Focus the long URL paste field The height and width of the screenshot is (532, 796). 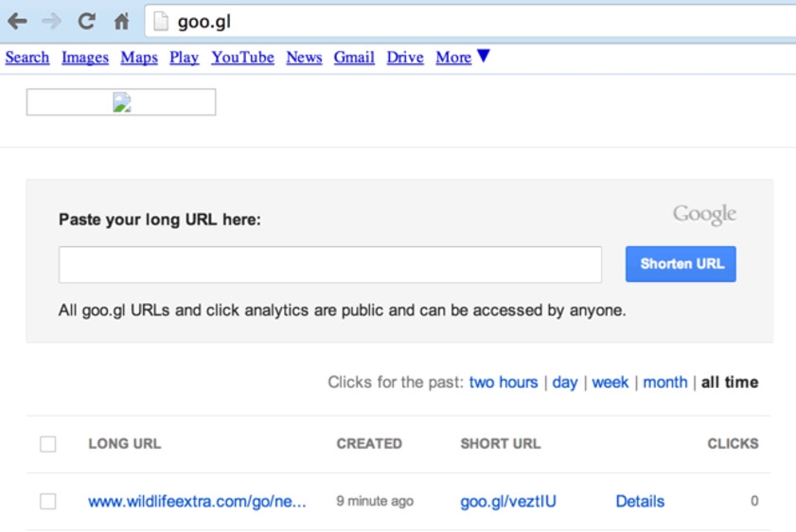tap(330, 265)
